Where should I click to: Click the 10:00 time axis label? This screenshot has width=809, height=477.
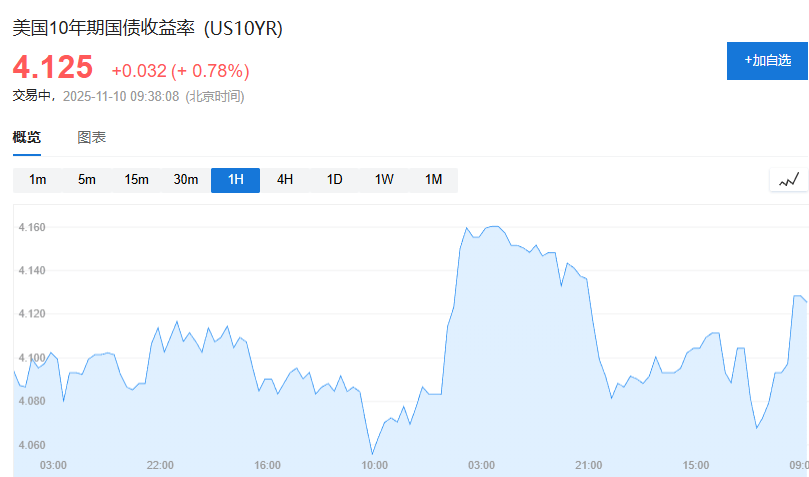coord(374,465)
